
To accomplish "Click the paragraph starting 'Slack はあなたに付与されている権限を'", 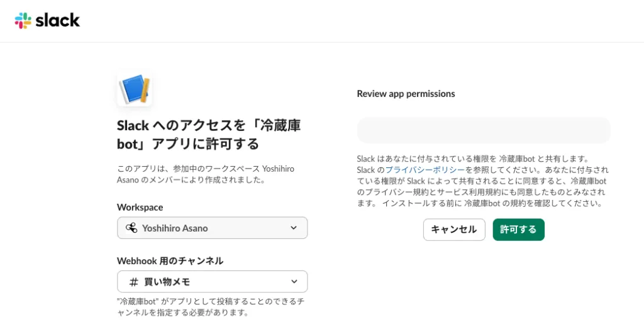I will pos(483,181).
